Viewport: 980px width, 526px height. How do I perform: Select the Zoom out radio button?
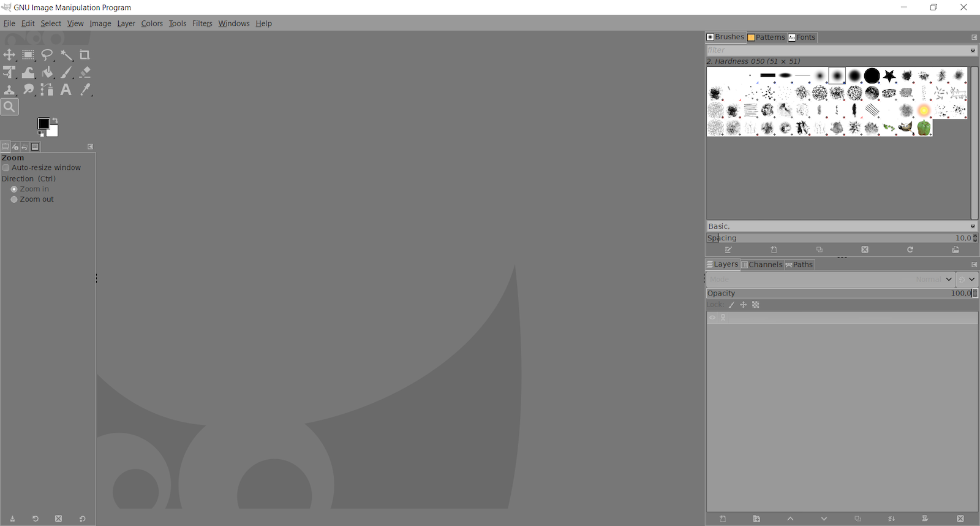tap(14, 200)
